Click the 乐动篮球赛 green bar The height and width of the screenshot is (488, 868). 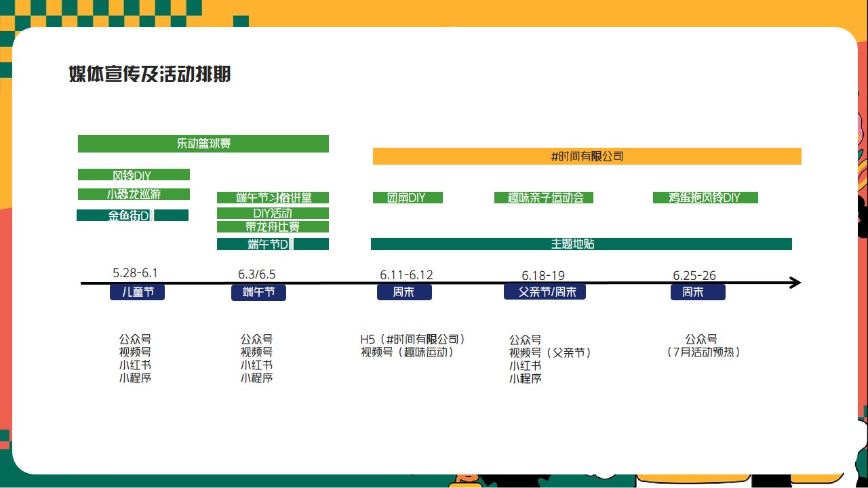pos(203,144)
